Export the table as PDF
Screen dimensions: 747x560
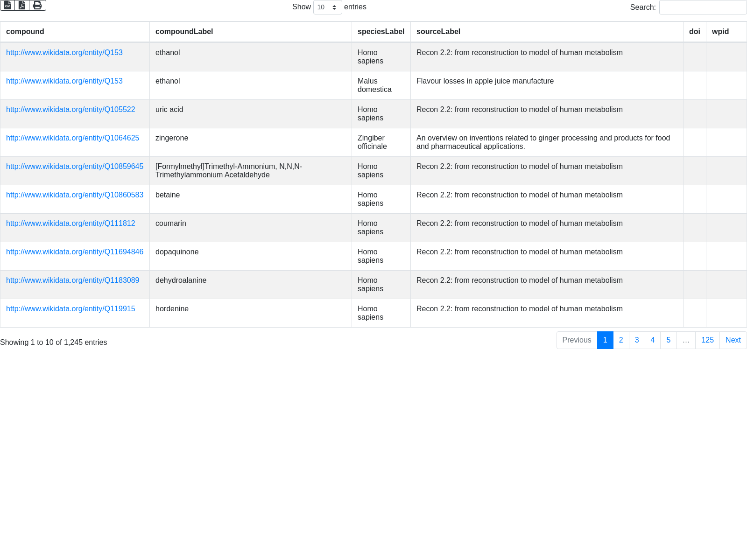click(x=22, y=5)
